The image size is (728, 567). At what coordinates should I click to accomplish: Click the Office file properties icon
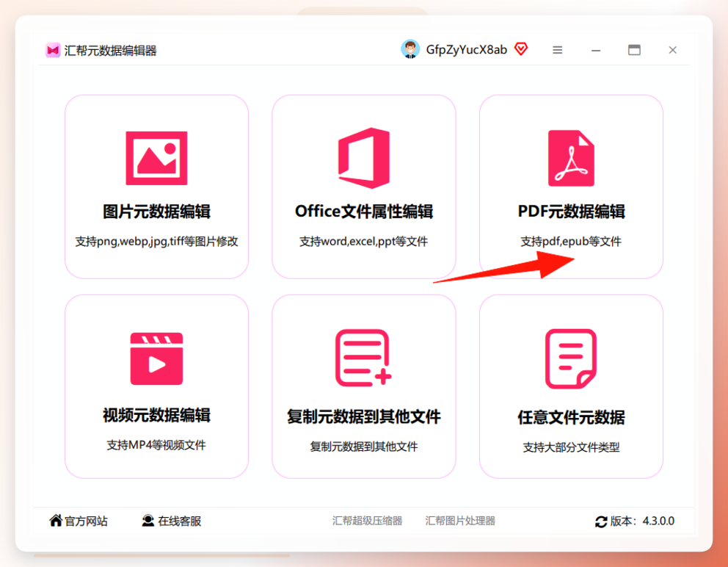pyautogui.click(x=363, y=158)
